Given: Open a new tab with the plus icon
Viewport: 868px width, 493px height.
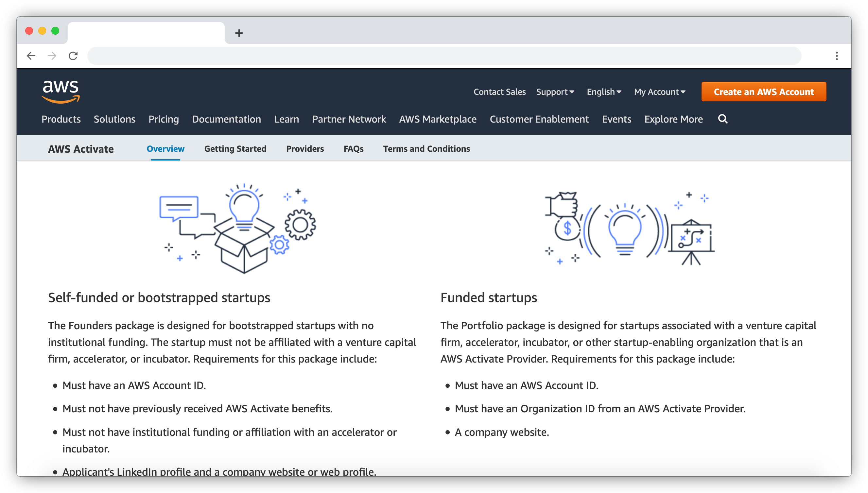Looking at the screenshot, I should click(239, 33).
